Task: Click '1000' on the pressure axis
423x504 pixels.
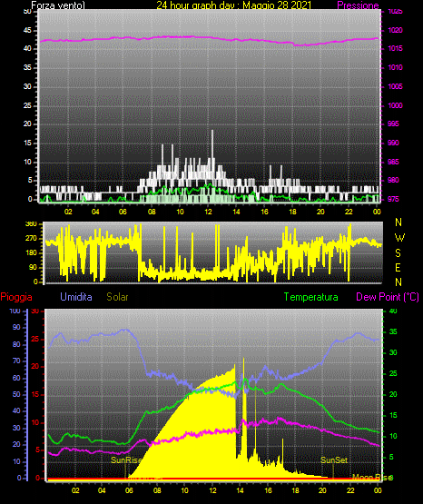Action: point(395,105)
